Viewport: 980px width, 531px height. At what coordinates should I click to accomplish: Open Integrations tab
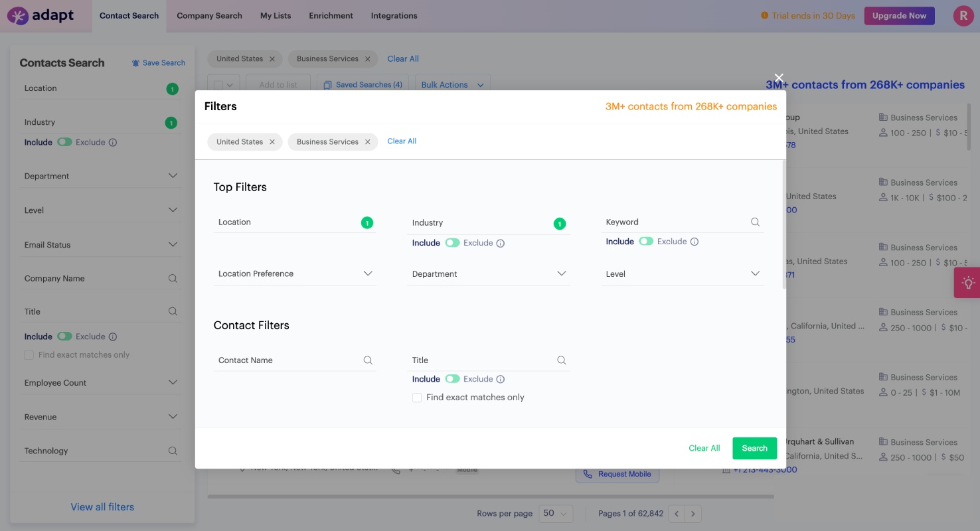click(394, 16)
